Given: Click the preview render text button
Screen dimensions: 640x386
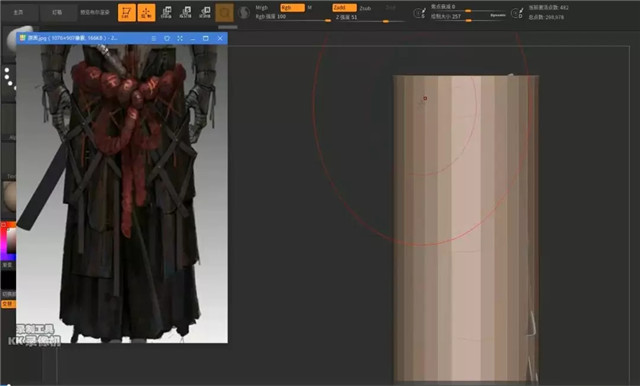Looking at the screenshot, I should [x=95, y=13].
